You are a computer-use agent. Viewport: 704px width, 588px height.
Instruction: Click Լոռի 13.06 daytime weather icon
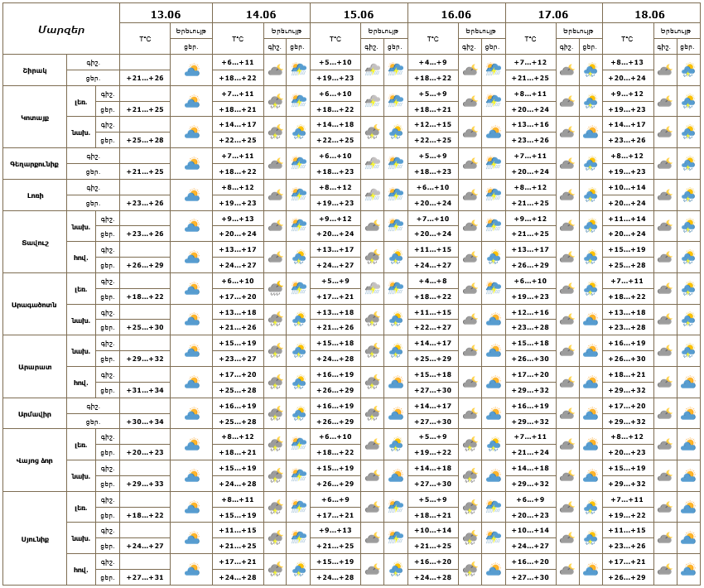pyautogui.click(x=191, y=195)
